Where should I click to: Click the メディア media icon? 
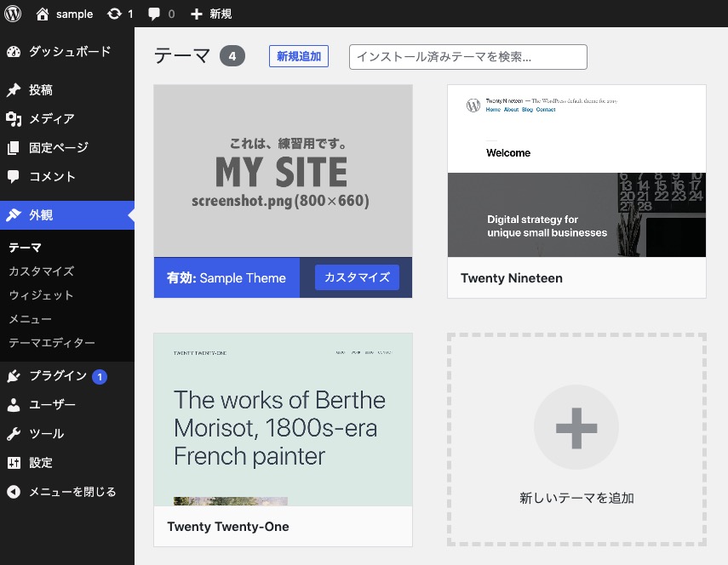(x=14, y=119)
